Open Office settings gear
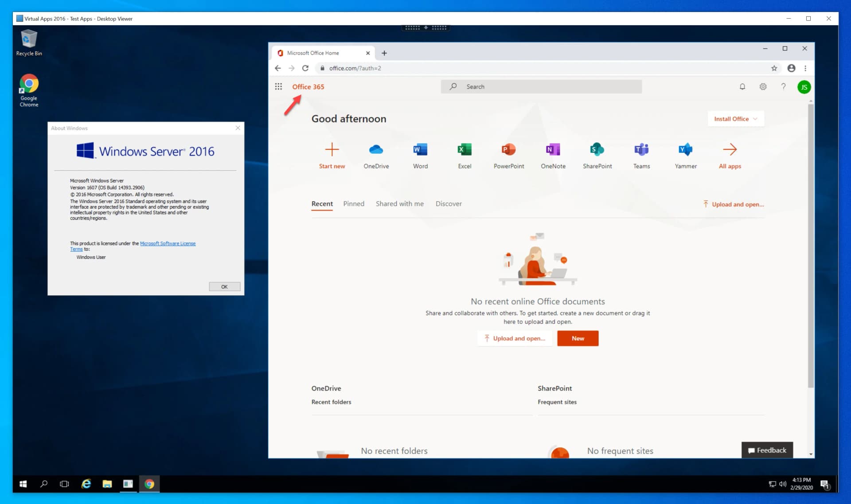Image resolution: width=851 pixels, height=504 pixels. click(763, 87)
